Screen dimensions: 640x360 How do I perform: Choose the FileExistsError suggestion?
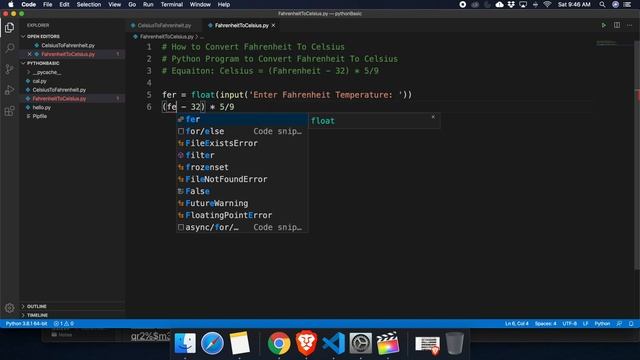(242, 143)
